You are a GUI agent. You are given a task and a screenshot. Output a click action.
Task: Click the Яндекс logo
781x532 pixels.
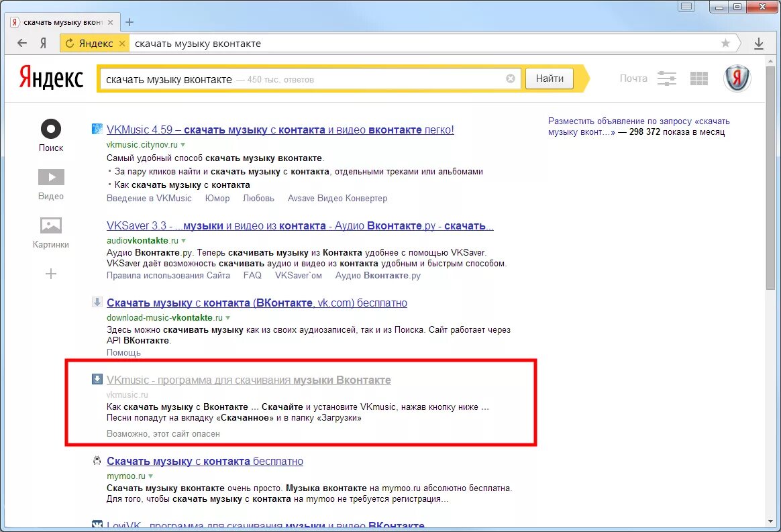tap(51, 78)
